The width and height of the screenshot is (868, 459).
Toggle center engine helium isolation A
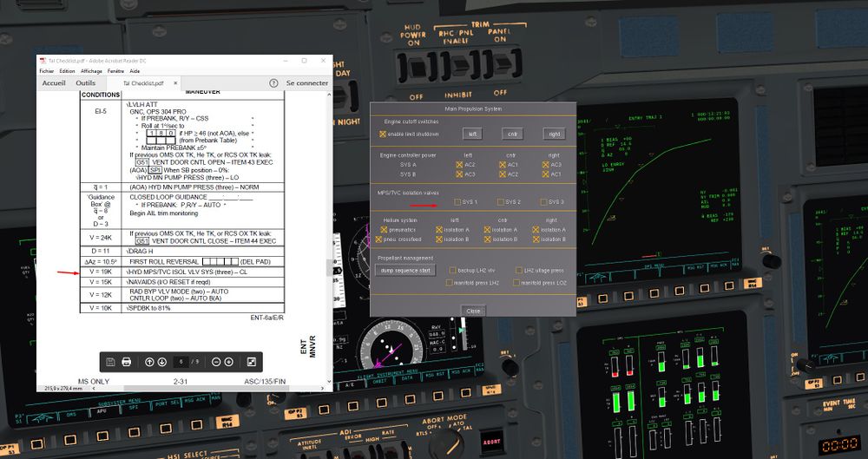click(487, 229)
